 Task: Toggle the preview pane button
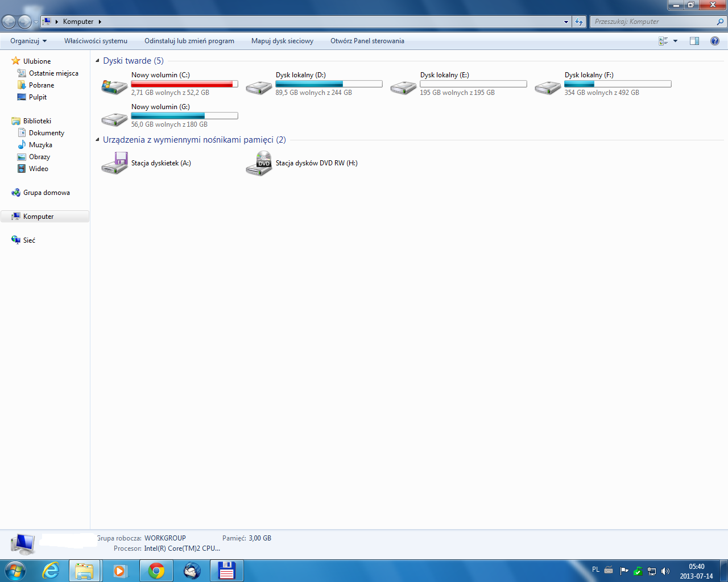pyautogui.click(x=694, y=40)
